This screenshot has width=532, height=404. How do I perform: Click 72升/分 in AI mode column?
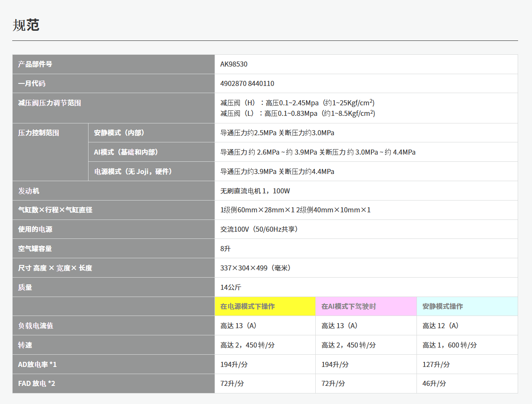point(333,383)
